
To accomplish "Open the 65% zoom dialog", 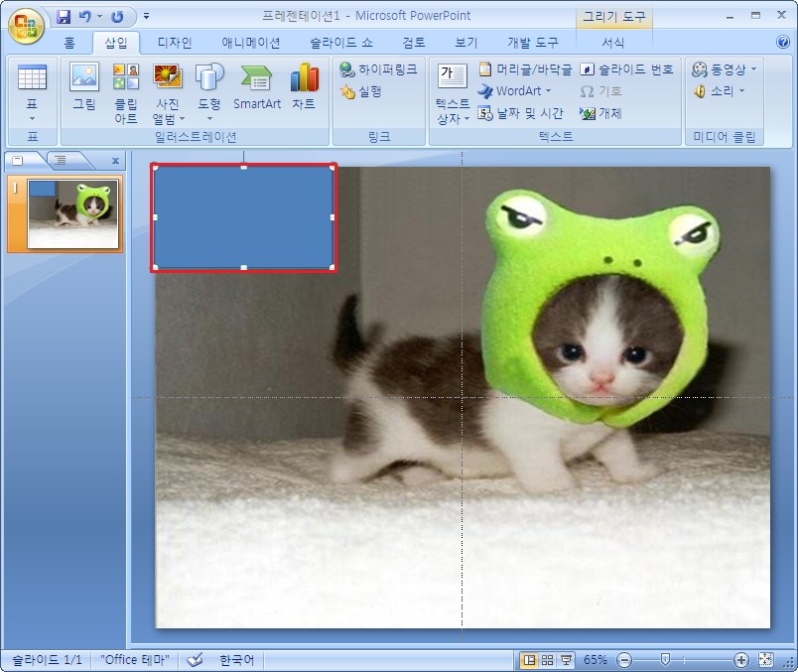I will click(x=595, y=660).
